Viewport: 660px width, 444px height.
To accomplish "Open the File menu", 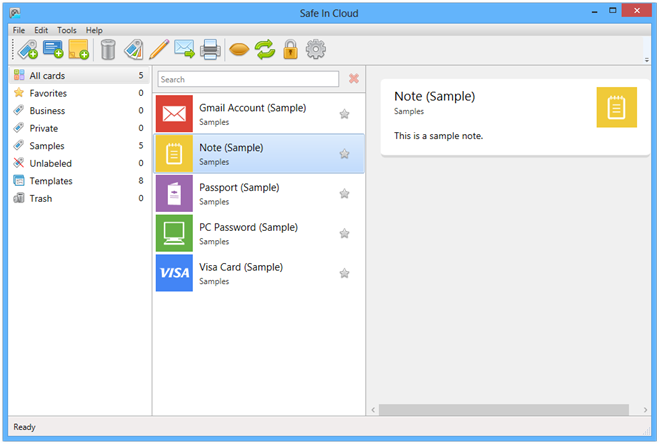I will [19, 30].
